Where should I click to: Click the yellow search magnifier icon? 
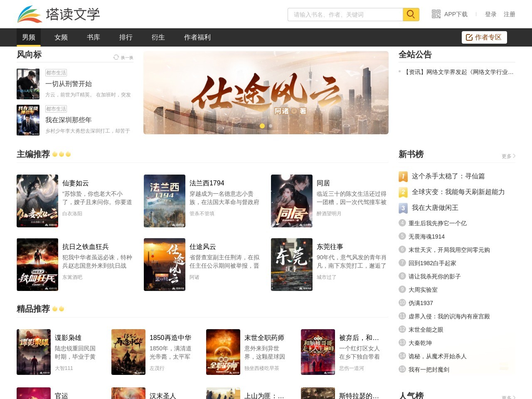coord(411,14)
